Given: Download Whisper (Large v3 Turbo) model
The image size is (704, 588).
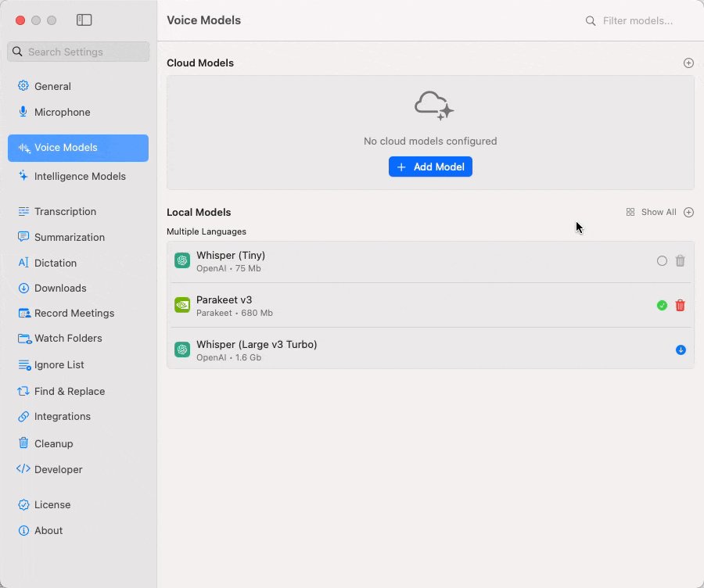Looking at the screenshot, I should tap(681, 350).
